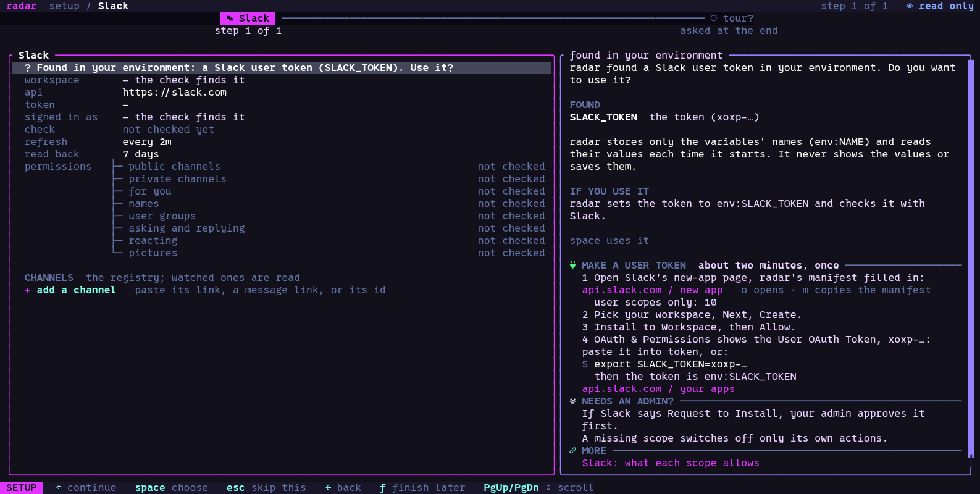
Task: Expand the MORE section header
Action: pyautogui.click(x=594, y=451)
